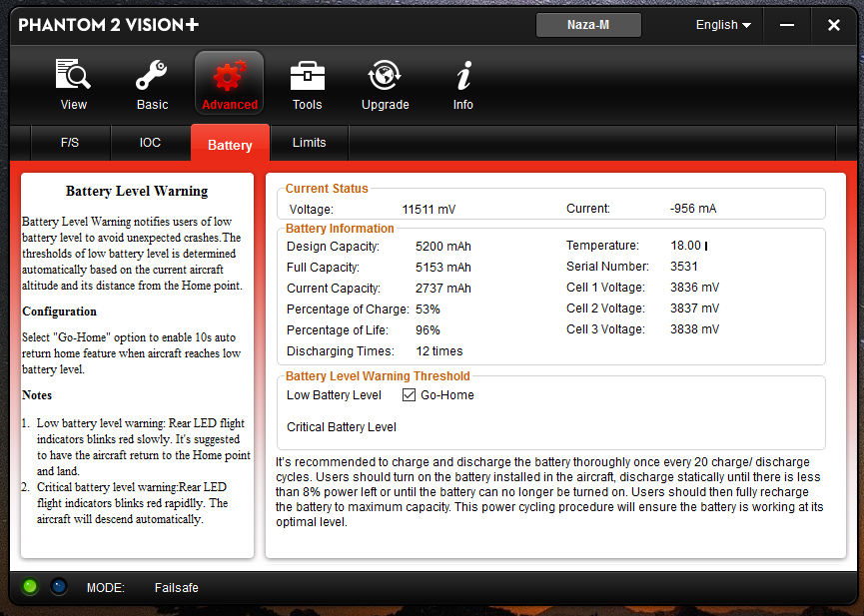864x616 pixels.
Task: Click Serial Number value 3531
Action: point(684,267)
